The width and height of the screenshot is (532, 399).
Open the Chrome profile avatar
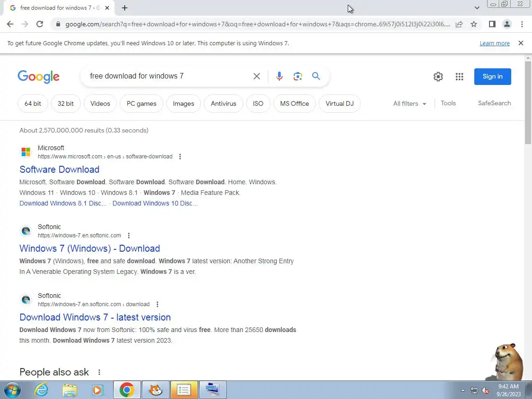point(507,24)
